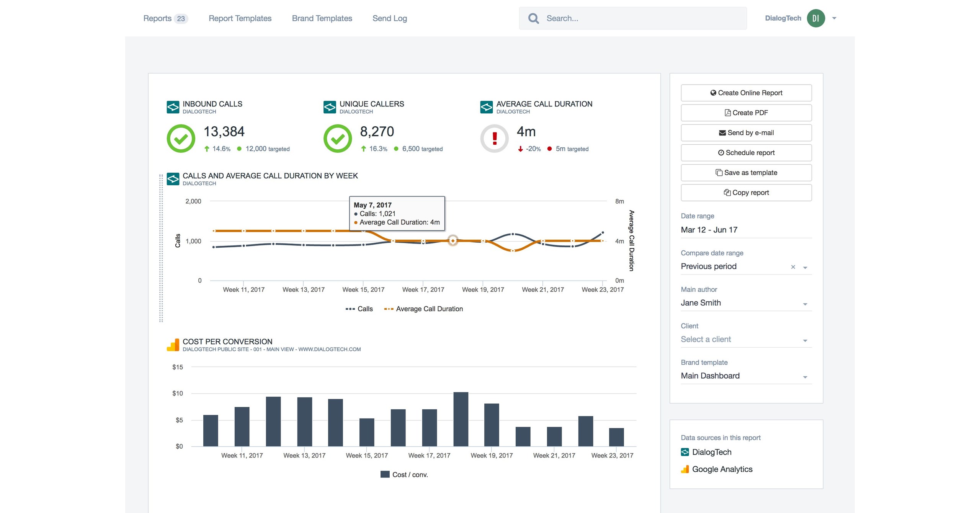Viewport: 980px width, 513px height.
Task: Click the DialogTech data source icon
Action: [685, 452]
